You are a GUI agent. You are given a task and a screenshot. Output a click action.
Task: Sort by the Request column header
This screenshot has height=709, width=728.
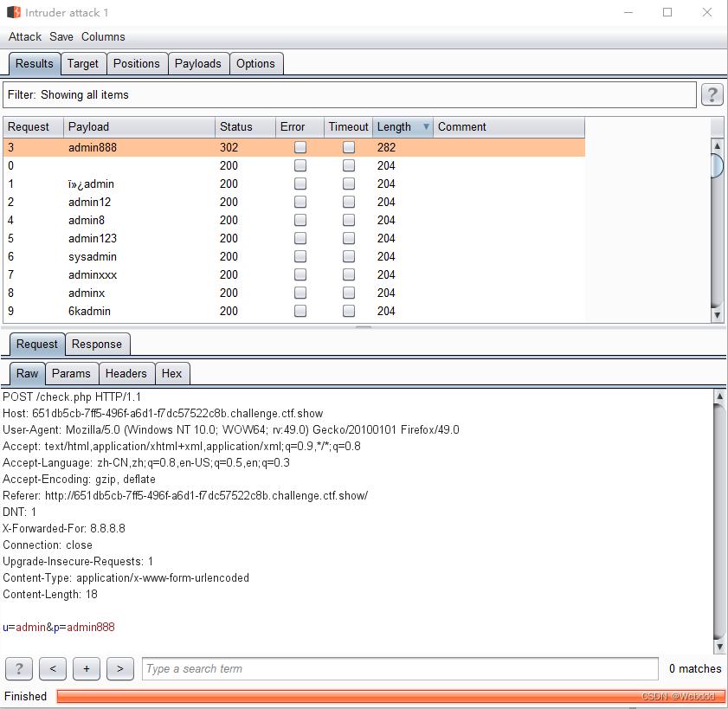[33, 126]
